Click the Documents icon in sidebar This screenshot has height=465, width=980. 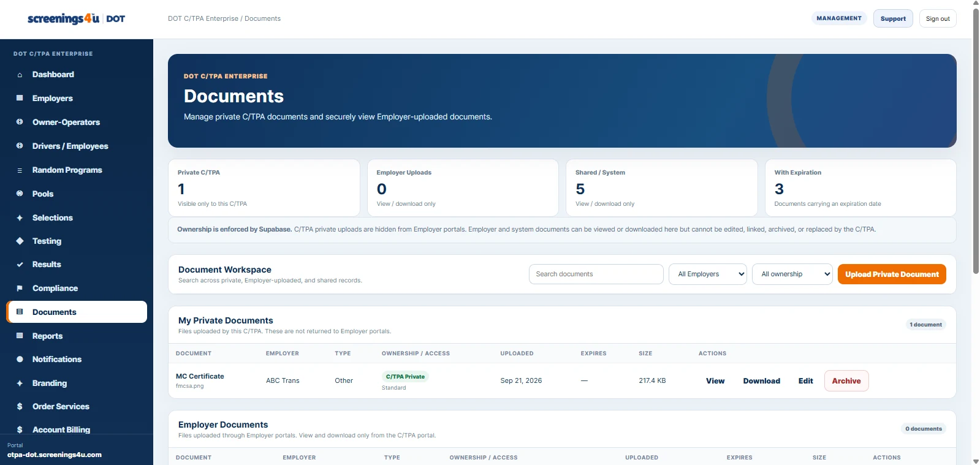[x=20, y=312]
